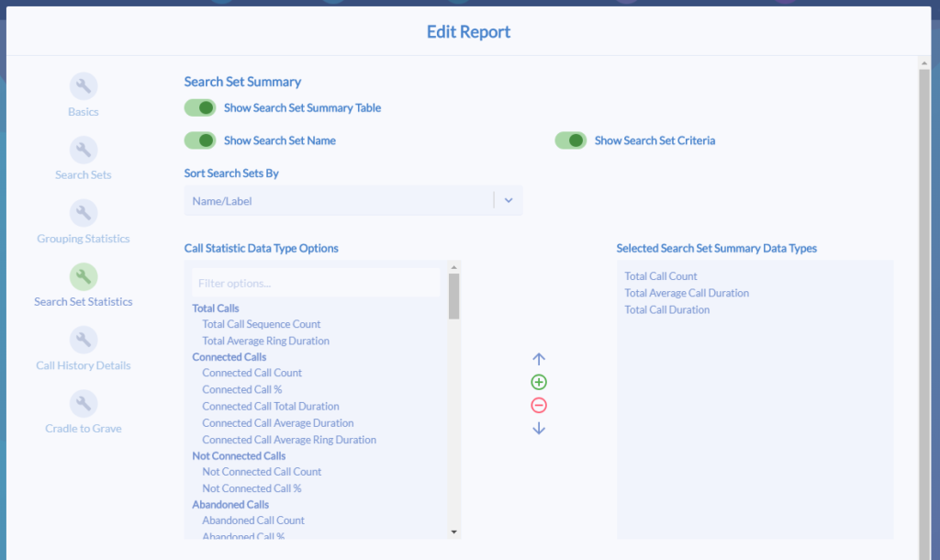
Task: Click the Grouping Statistics wrench icon
Action: pyautogui.click(x=84, y=214)
